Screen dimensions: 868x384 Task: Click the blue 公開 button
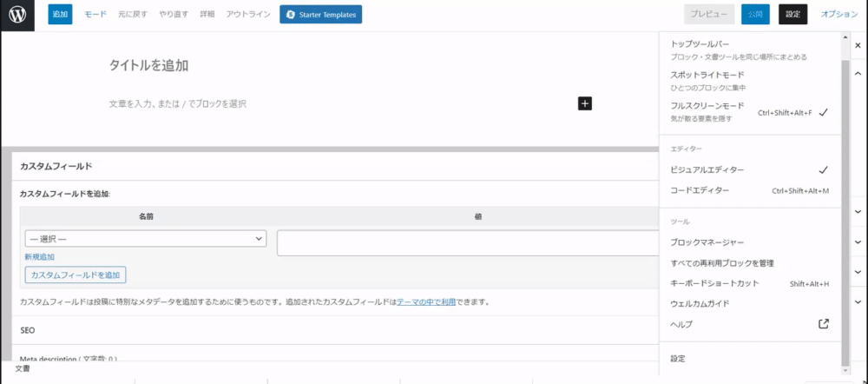[755, 15]
